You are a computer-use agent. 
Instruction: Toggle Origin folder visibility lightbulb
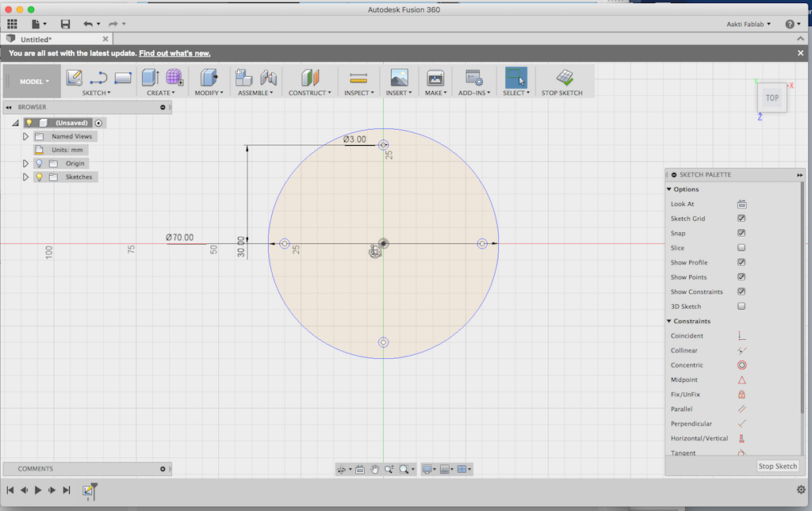click(39, 164)
